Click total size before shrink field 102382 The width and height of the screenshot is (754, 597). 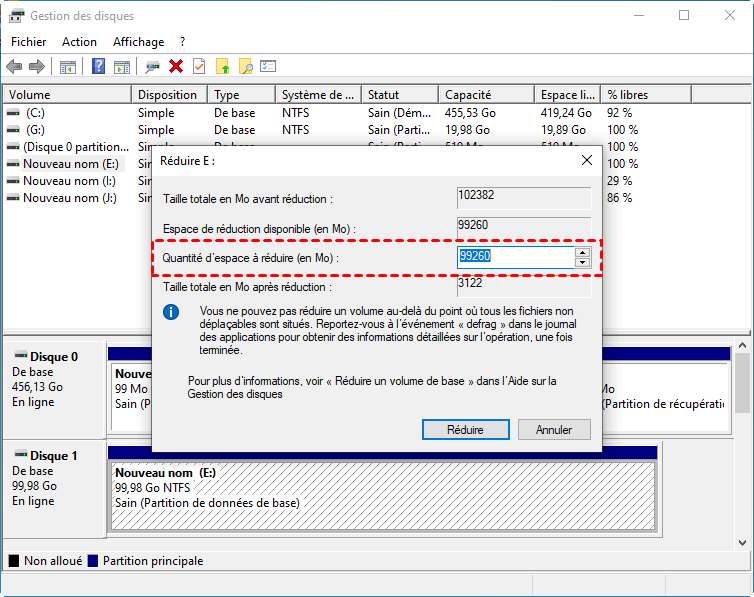pyautogui.click(x=524, y=198)
